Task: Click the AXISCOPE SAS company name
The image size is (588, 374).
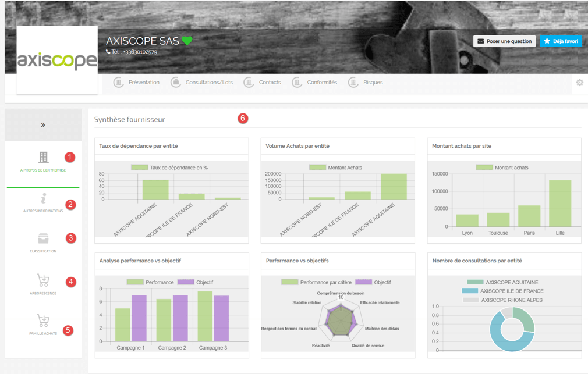Action: pos(143,41)
